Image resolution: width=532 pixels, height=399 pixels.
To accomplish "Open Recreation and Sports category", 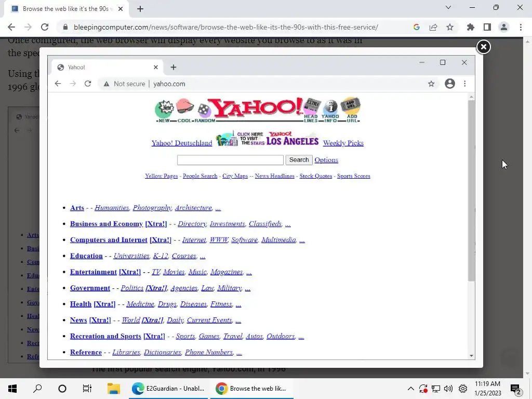I will click(x=105, y=336).
